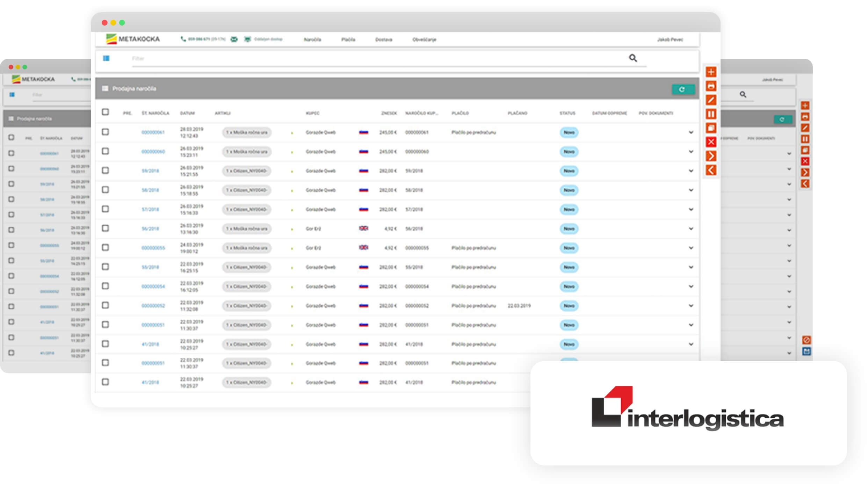
Task: Open order link 000000054
Action: point(153,287)
